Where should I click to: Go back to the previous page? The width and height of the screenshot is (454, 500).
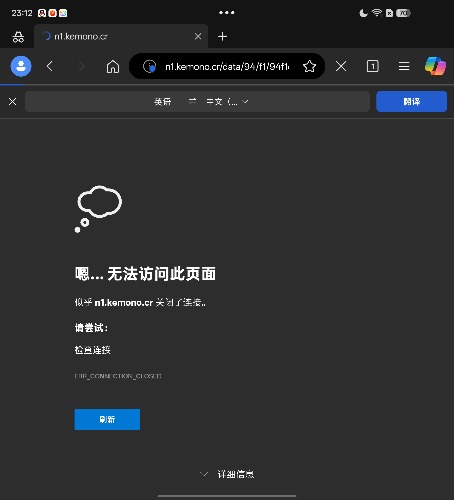click(x=50, y=66)
